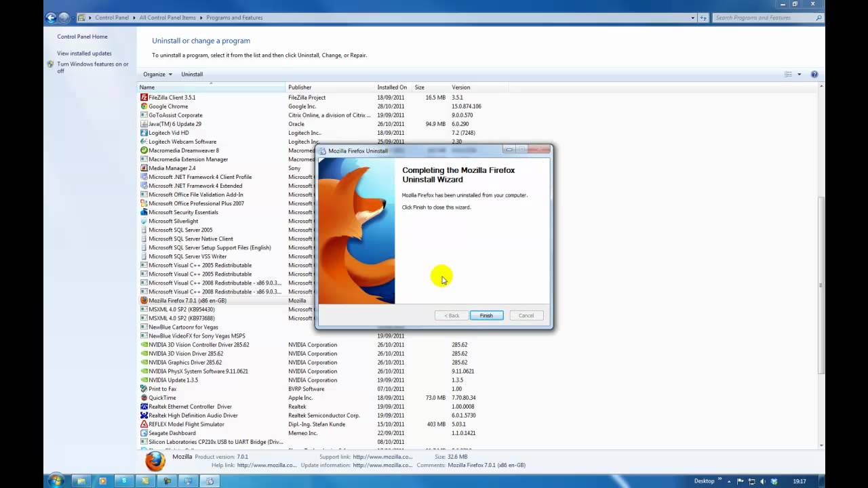The height and width of the screenshot is (488, 868).
Task: Click the FileZilla Client icon in the list
Action: (144, 98)
